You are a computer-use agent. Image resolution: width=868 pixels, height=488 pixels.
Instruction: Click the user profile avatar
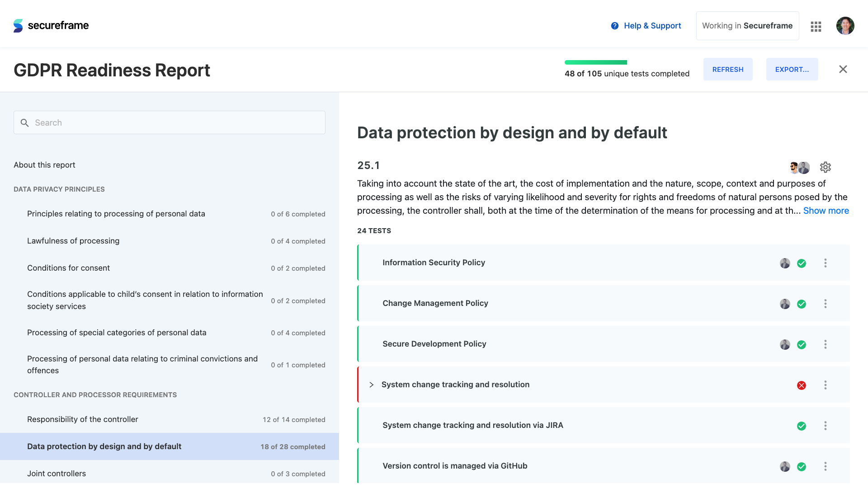coord(844,26)
